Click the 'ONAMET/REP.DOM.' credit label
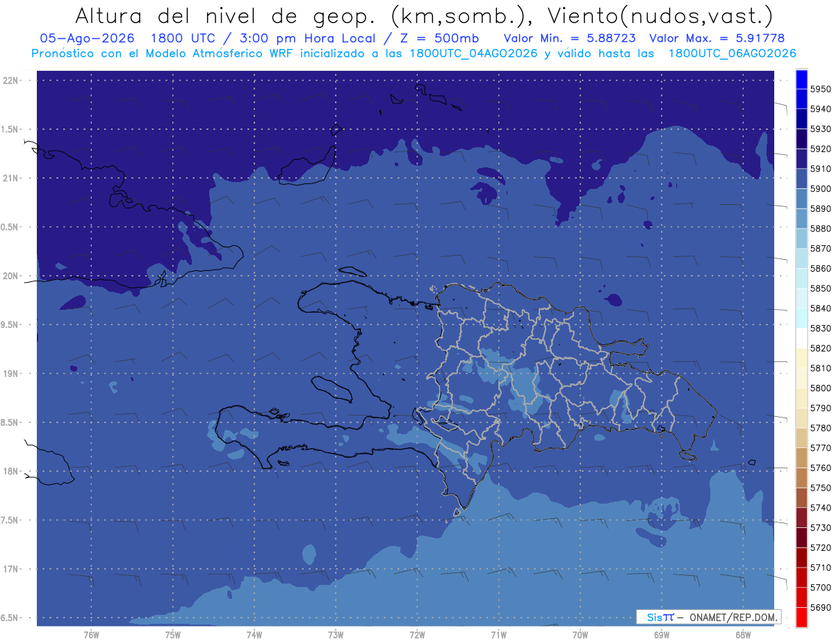The height and width of the screenshot is (644, 834). [733, 617]
